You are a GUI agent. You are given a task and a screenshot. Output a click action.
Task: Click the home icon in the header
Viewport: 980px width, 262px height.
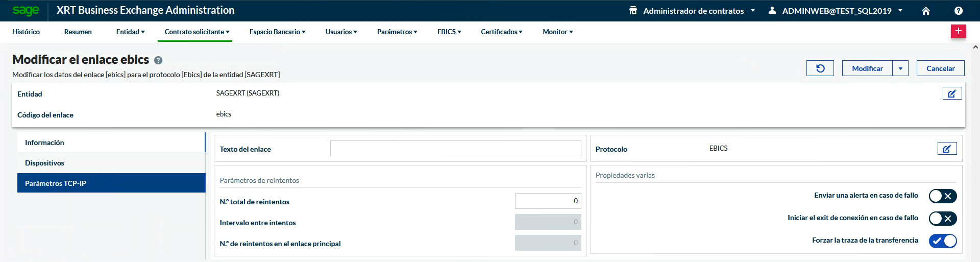click(926, 11)
